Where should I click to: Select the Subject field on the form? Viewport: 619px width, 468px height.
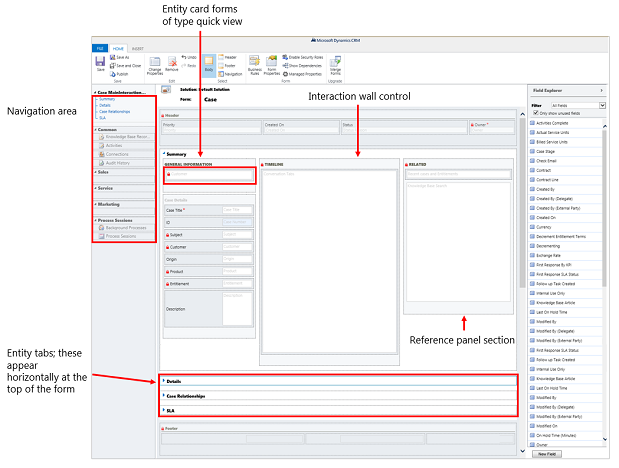(x=209, y=235)
